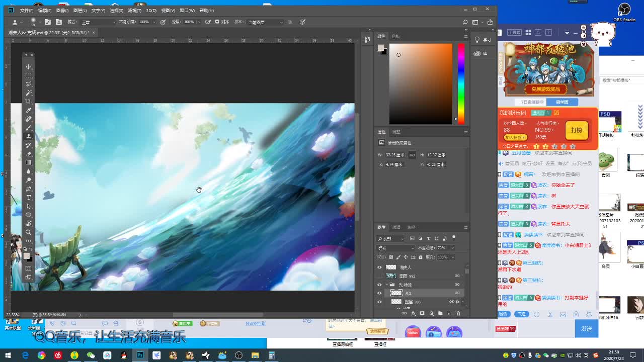Open the 窗口(W) menu

(187, 11)
